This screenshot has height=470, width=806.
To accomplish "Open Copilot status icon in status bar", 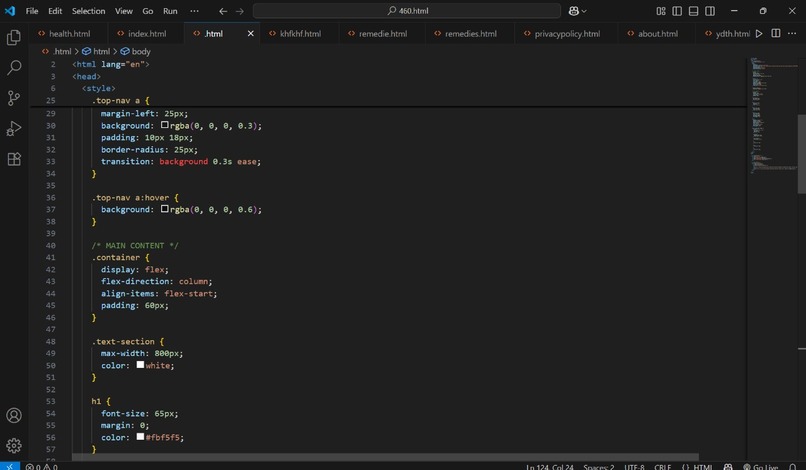I will coord(728,466).
